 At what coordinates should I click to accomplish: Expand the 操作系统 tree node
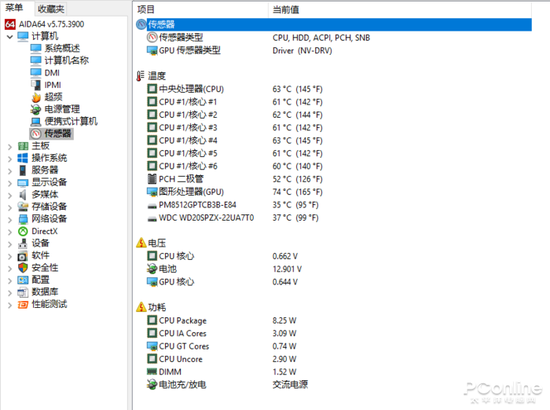click(10, 159)
